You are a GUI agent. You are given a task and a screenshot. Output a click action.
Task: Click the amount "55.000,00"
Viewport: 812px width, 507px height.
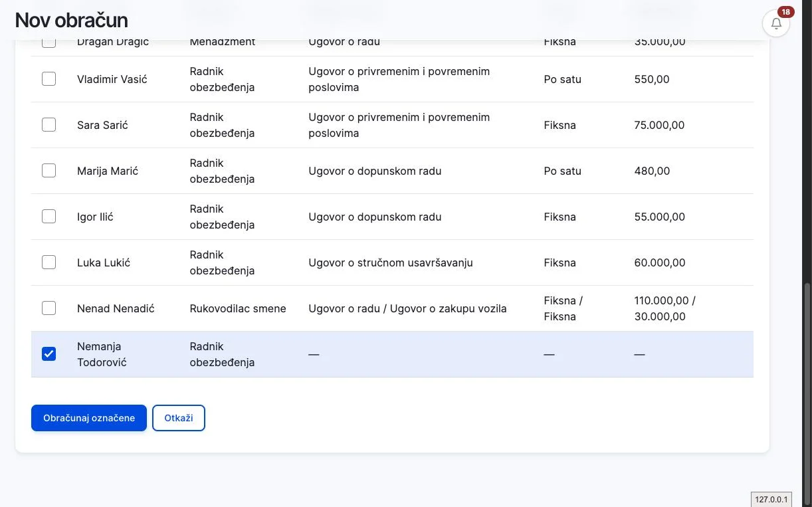[660, 217]
